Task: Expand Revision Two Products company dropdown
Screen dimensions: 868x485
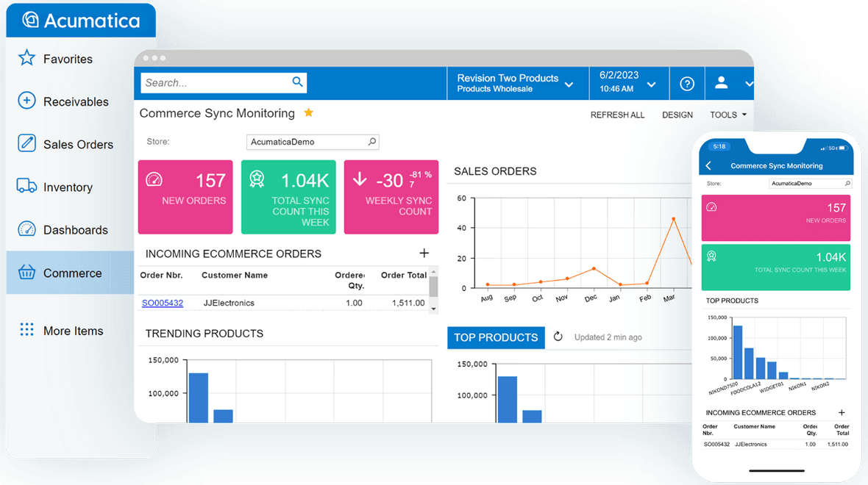Action: point(569,85)
